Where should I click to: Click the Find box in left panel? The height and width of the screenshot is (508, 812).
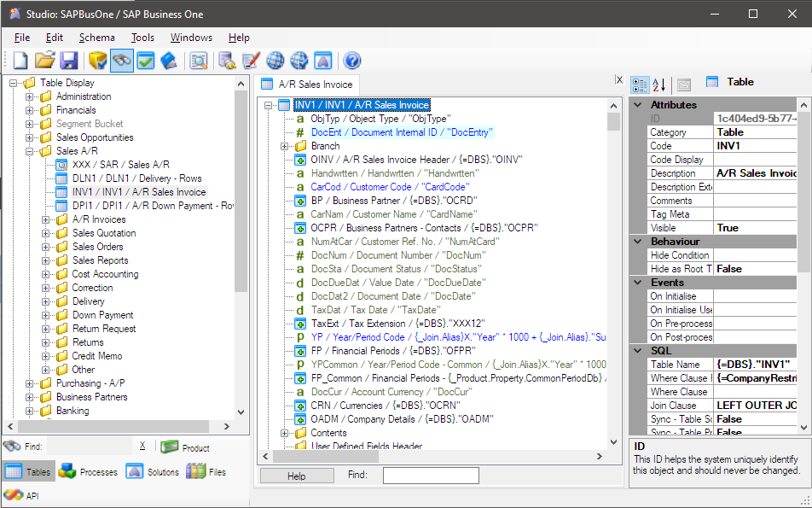[x=89, y=446]
